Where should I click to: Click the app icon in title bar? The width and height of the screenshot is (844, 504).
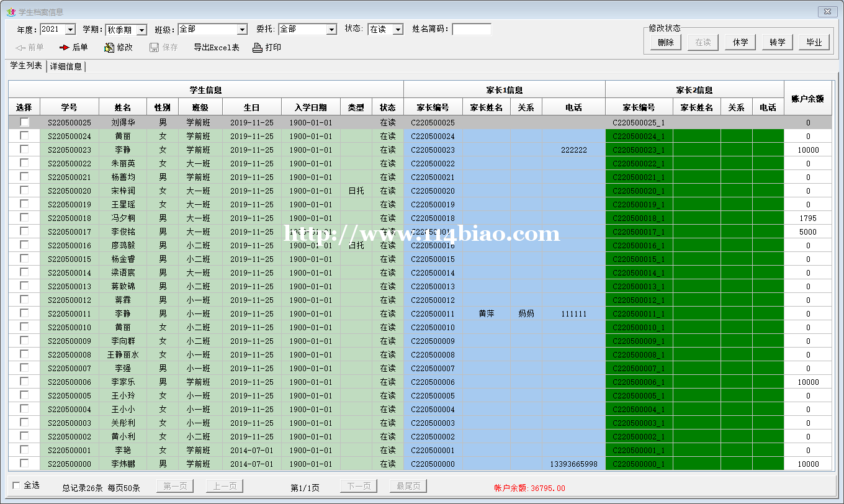[11, 12]
